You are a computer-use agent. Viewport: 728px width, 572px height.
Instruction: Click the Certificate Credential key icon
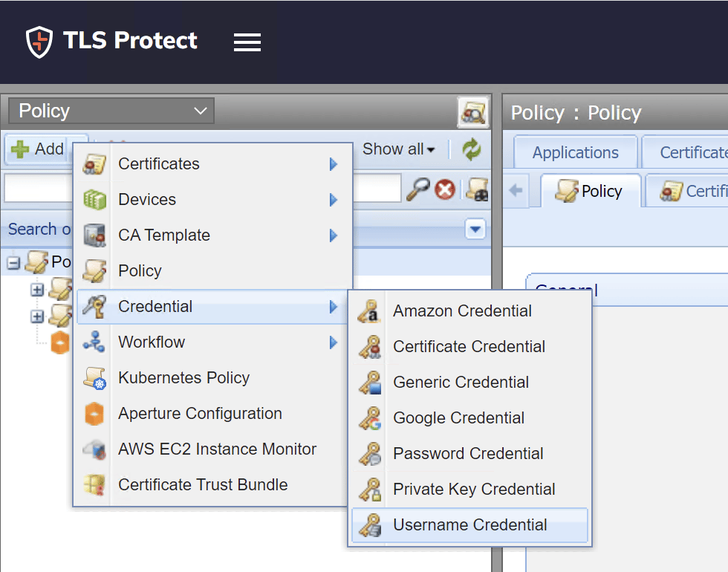tap(370, 347)
